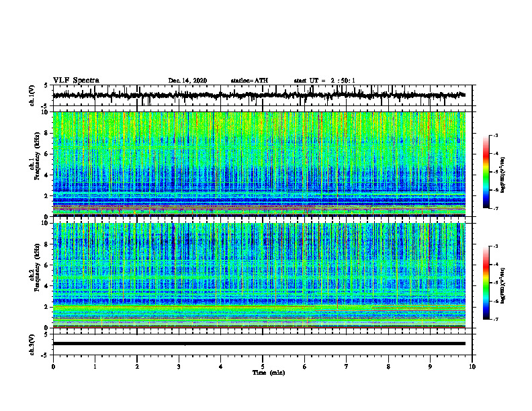The image size is (532, 411).
Task: Click the '-3' label on ch.1 color bar
Action: coord(496,135)
